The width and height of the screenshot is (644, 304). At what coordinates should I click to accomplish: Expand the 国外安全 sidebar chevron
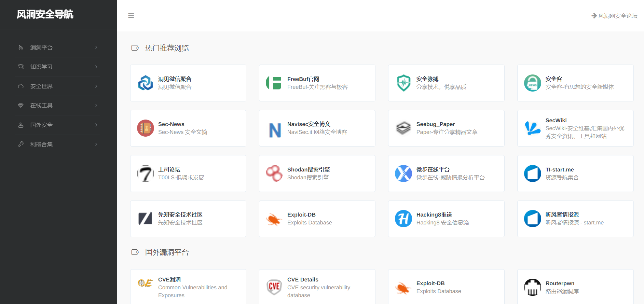(x=96, y=125)
